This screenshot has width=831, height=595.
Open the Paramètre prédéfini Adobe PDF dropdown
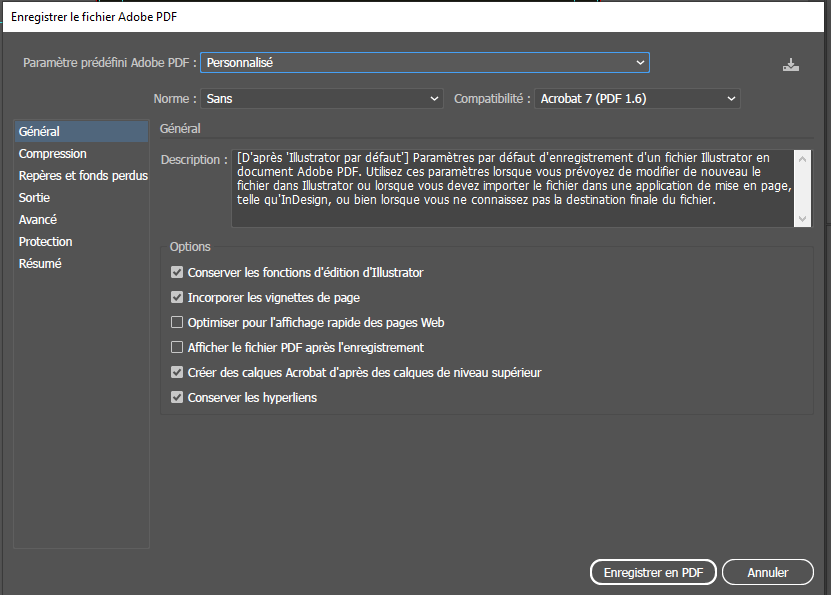pos(425,63)
